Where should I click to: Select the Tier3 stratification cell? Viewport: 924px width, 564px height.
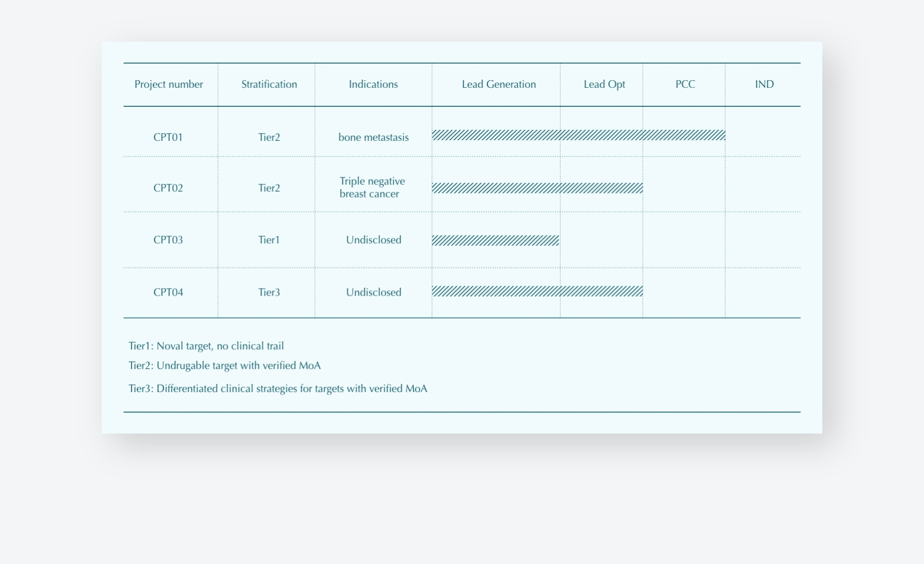269,293
